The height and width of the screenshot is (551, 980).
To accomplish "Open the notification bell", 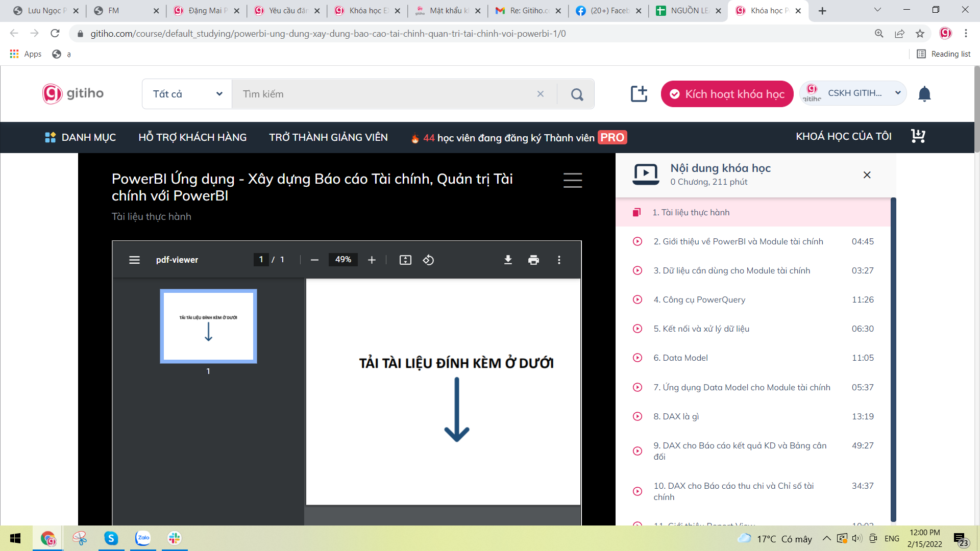I will (x=924, y=94).
